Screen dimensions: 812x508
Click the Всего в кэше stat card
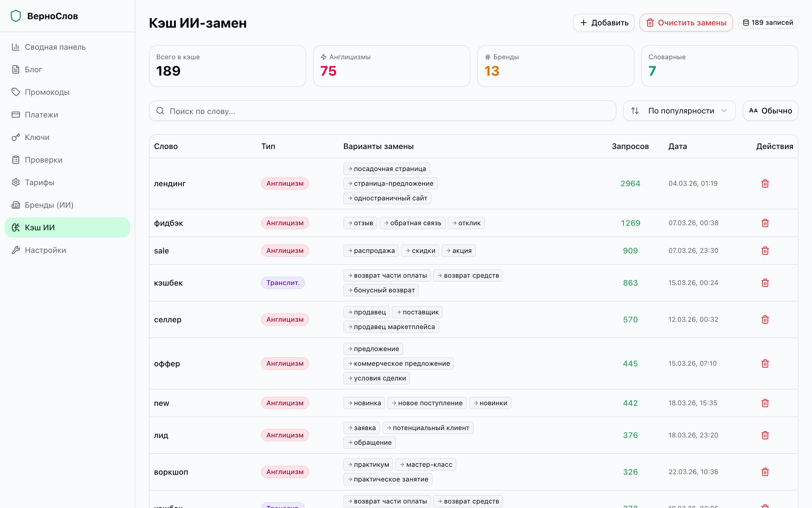click(227, 66)
